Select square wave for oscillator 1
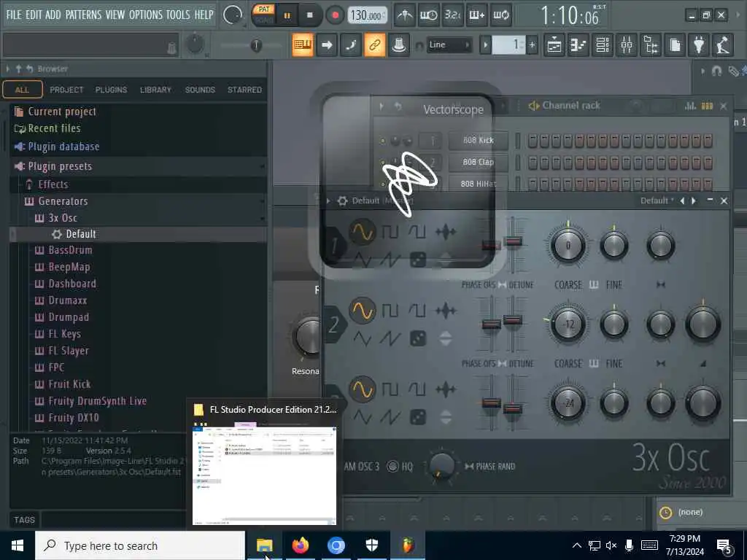 (390, 232)
